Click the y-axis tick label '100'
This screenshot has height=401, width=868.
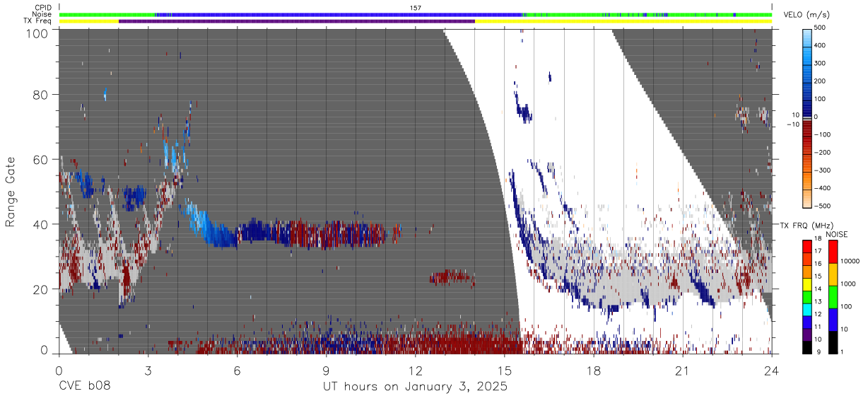[36, 33]
